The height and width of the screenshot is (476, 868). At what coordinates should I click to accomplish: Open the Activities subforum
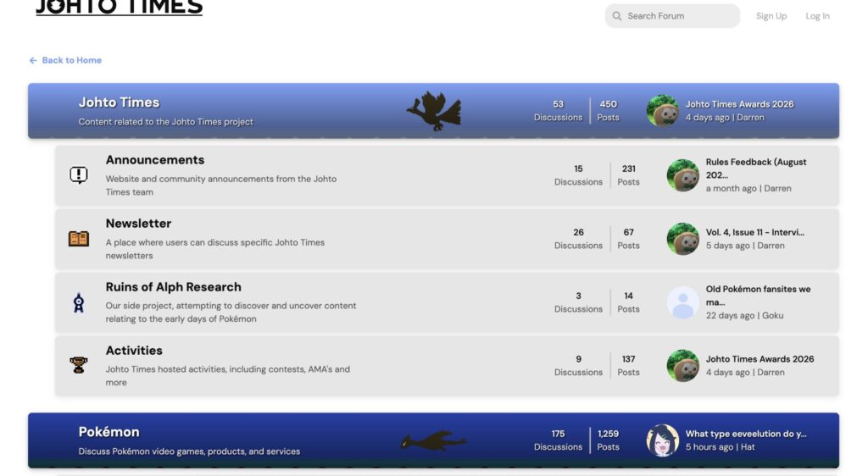pyautogui.click(x=134, y=351)
